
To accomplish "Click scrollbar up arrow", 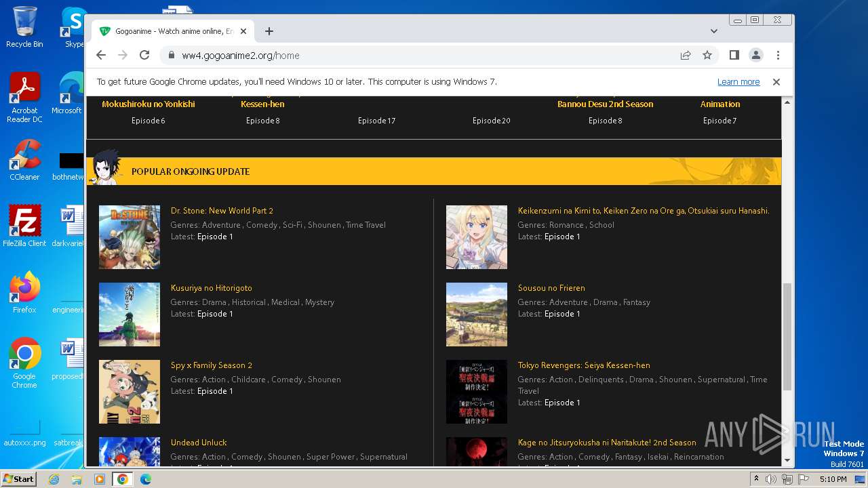I will point(787,102).
